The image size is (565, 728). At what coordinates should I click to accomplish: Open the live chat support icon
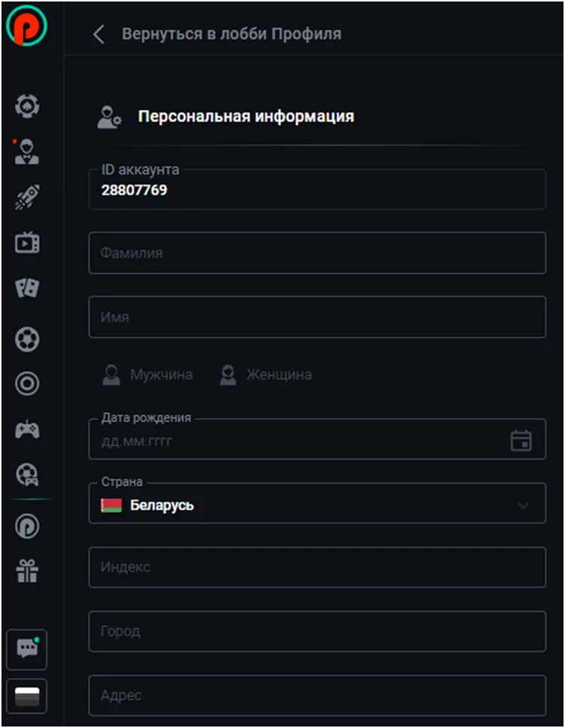pos(27,649)
